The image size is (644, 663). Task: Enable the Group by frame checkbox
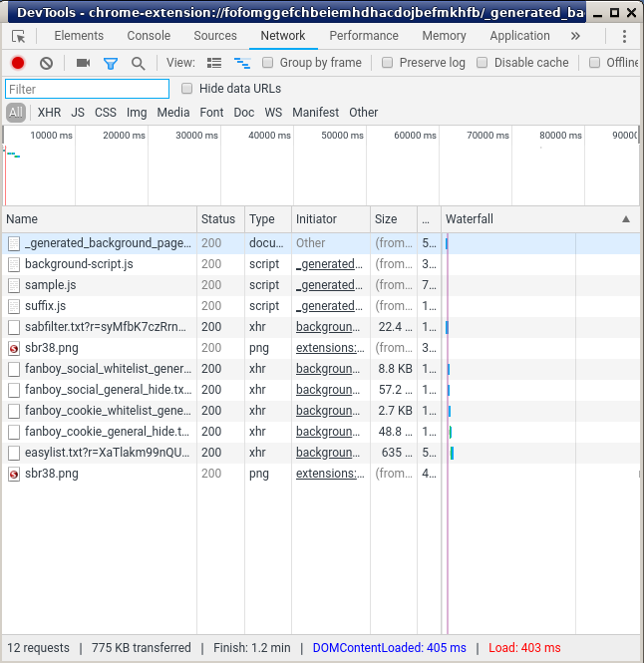point(268,63)
